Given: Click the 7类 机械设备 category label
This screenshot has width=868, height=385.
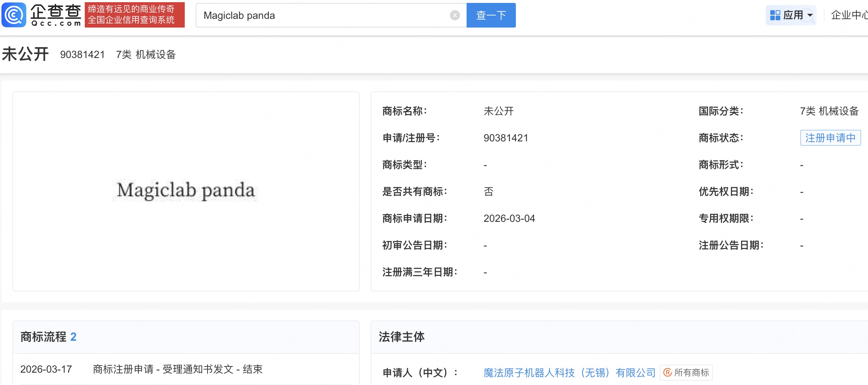Looking at the screenshot, I should click(146, 55).
